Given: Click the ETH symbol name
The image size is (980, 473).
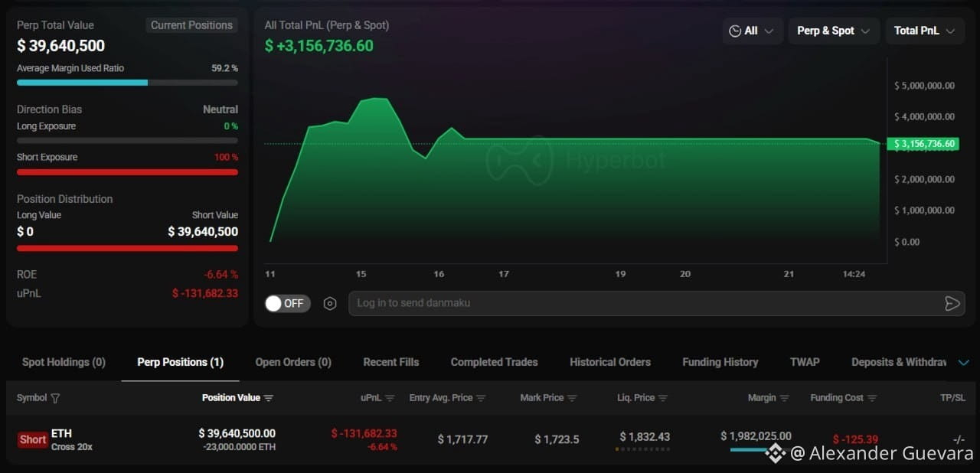Looking at the screenshot, I should pyautogui.click(x=61, y=433).
